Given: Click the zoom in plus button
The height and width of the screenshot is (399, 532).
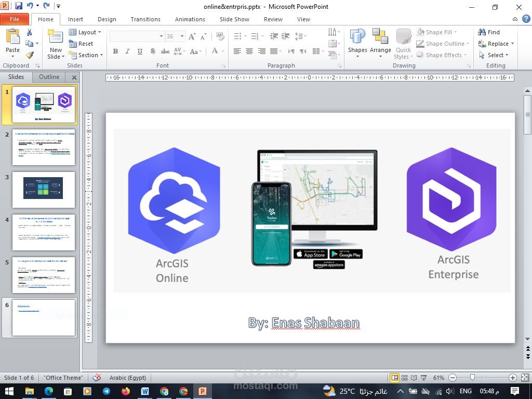Looking at the screenshot, I should (x=513, y=378).
